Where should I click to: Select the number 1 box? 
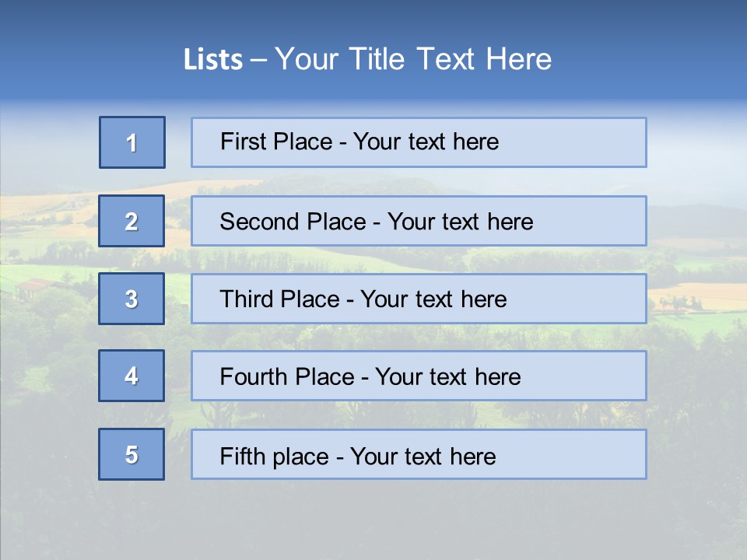pos(132,142)
